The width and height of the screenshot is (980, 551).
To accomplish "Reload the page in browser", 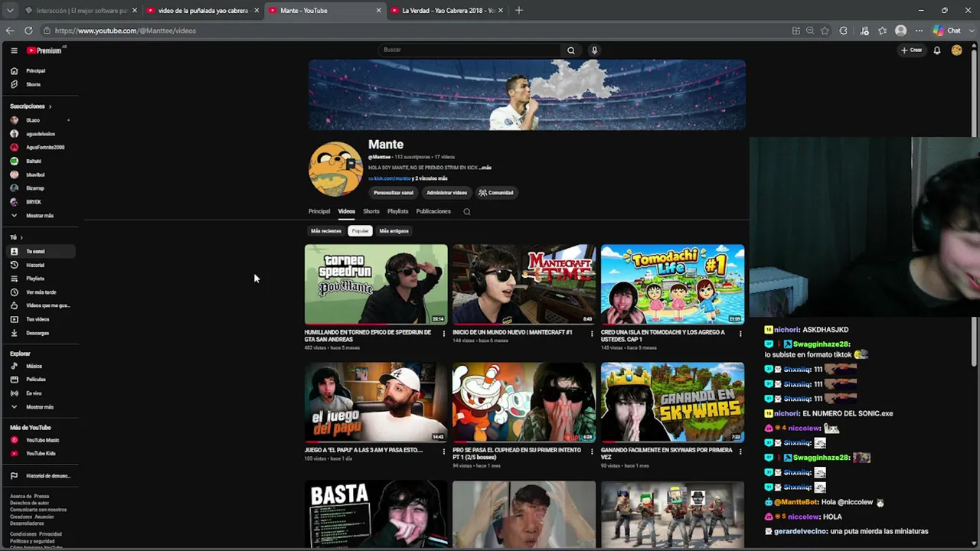I will coord(28,31).
